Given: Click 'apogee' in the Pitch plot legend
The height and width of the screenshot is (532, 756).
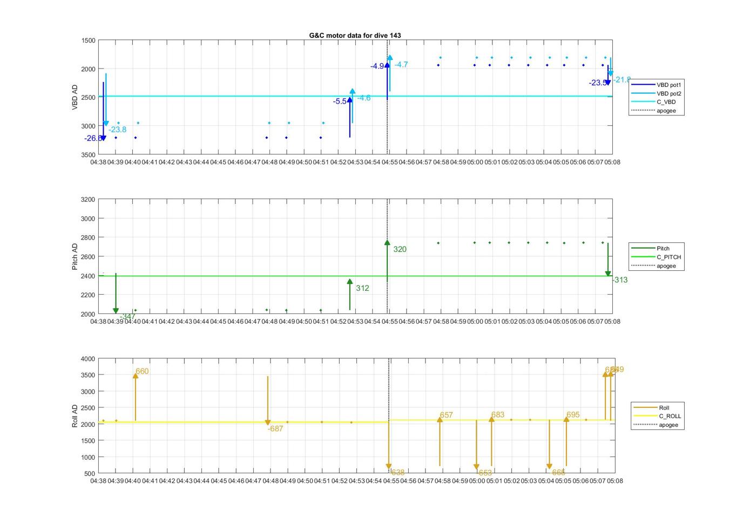Looking at the screenshot, I should pos(653,265).
